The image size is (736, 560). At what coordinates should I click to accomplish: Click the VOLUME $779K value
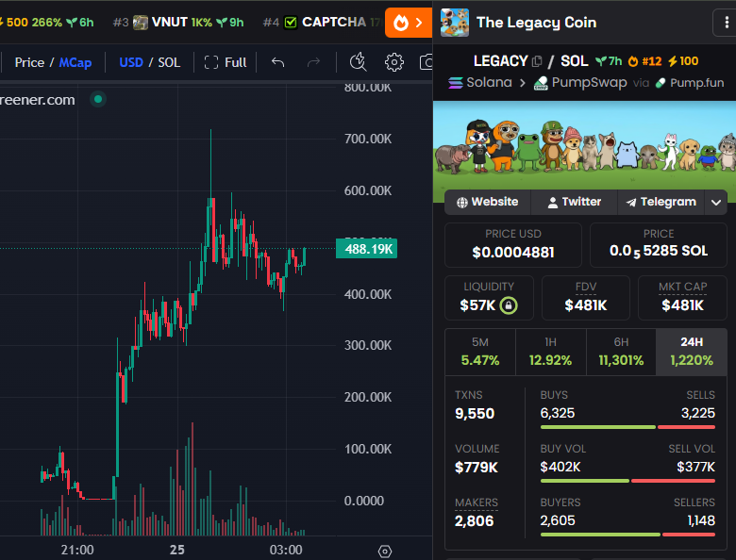point(476,468)
